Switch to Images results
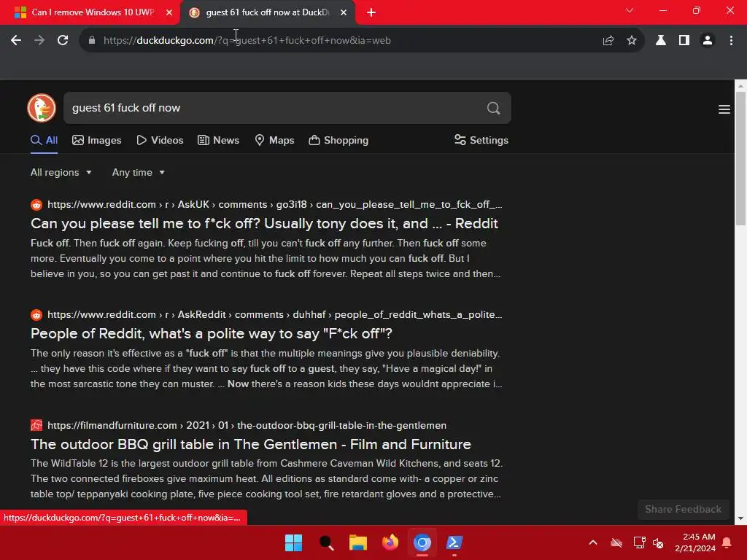The height and width of the screenshot is (560, 747). tap(97, 141)
